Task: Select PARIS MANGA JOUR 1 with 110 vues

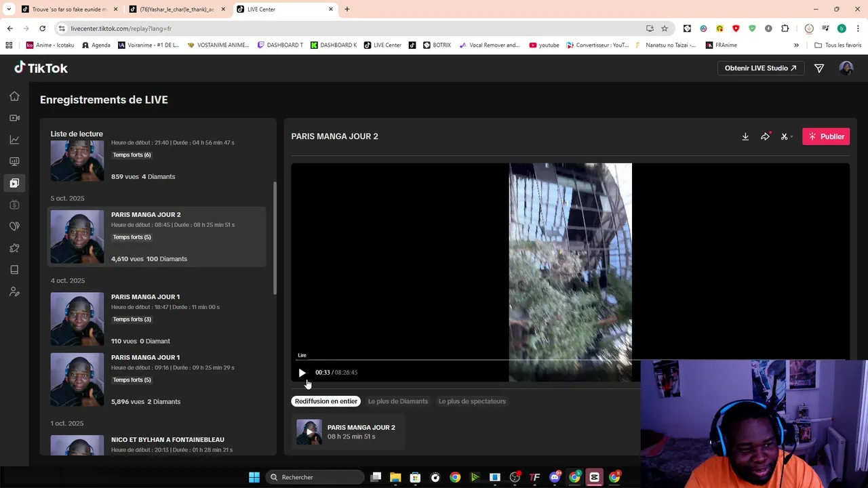Action: 157,319
